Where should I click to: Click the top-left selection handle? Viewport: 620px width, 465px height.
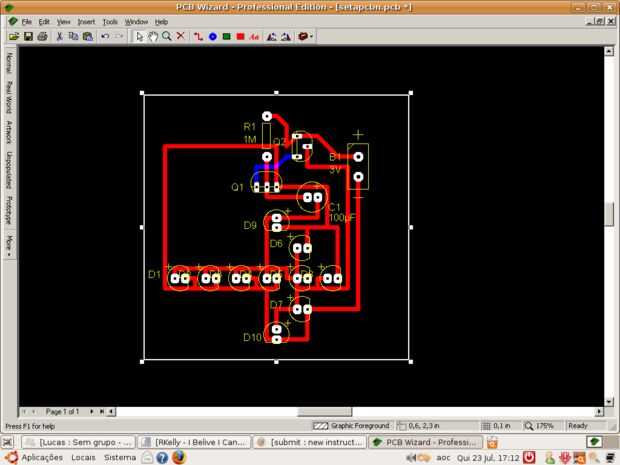click(x=142, y=93)
